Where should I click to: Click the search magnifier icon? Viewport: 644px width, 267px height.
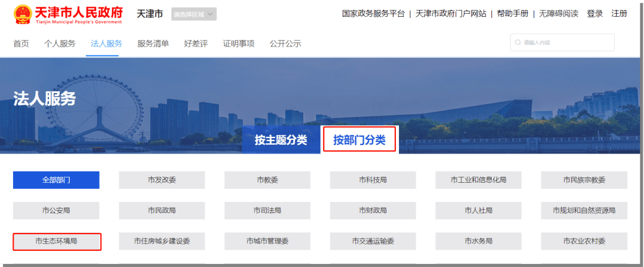tap(518, 42)
